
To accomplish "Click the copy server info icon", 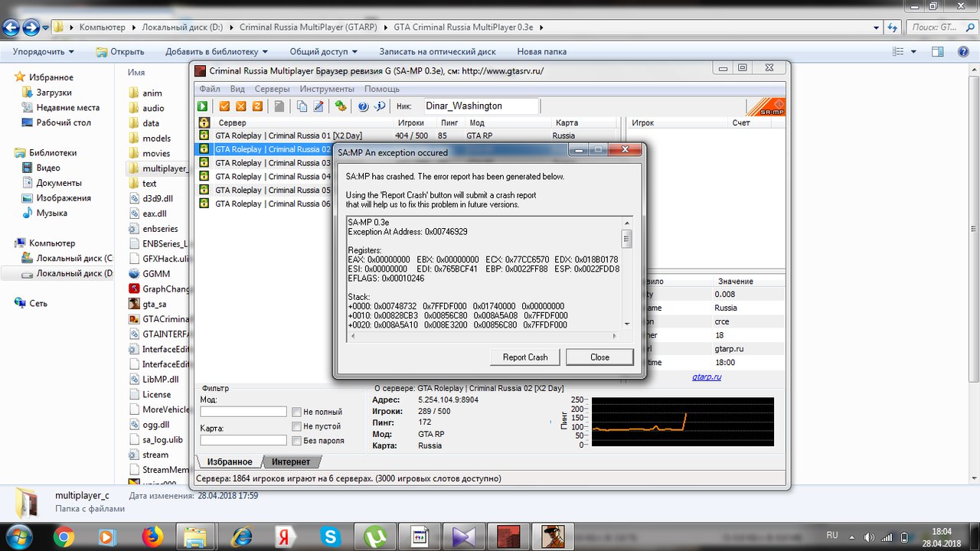I will 302,106.
